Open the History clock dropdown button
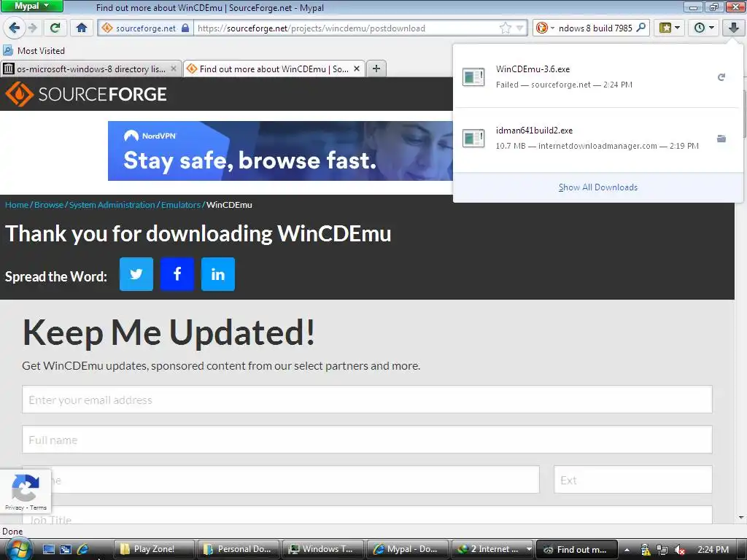Screen dimensions: 747x560 [x=703, y=28]
